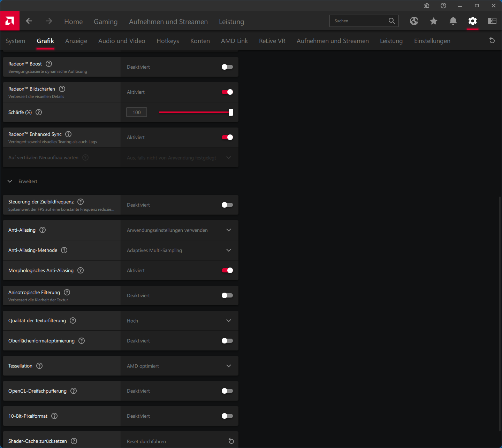Enable Anisotropische Filterung toggle
This screenshot has width=502, height=448.
227,295
